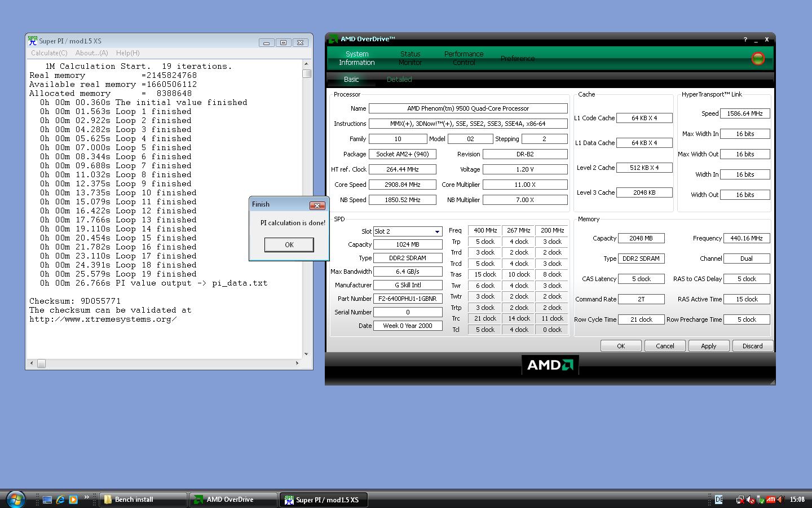Close the Finish dialog with X
This screenshot has width=812, height=508.
[317, 205]
